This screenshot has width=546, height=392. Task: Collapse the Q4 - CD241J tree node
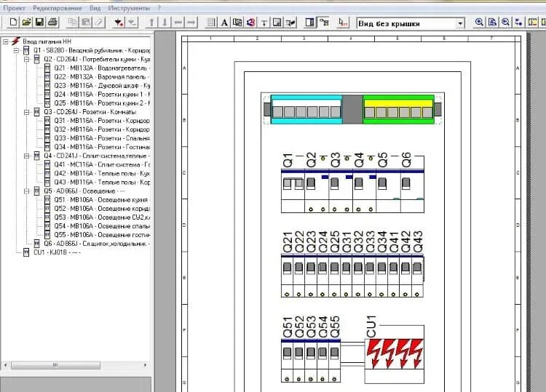click(x=26, y=156)
